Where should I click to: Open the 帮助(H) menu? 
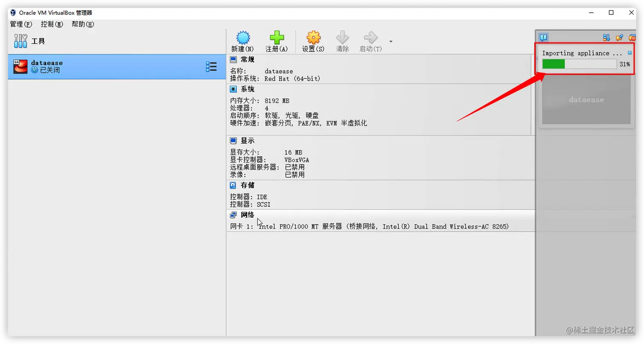pos(83,24)
